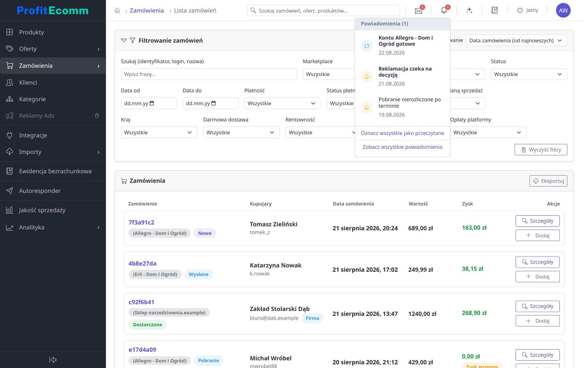The image size is (588, 368).
Task: Click the ProfitEcomm logo
Action: (53, 10)
